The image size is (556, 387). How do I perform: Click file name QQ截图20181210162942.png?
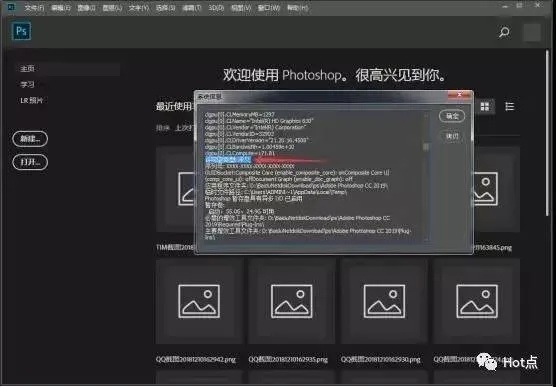click(195, 359)
